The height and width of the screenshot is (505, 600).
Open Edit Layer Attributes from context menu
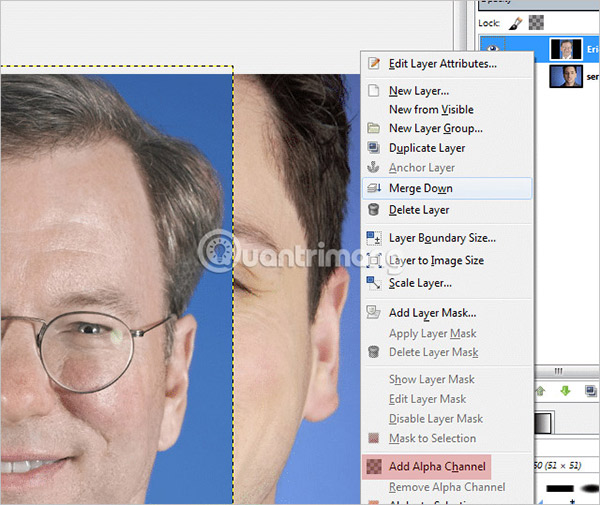[447, 64]
